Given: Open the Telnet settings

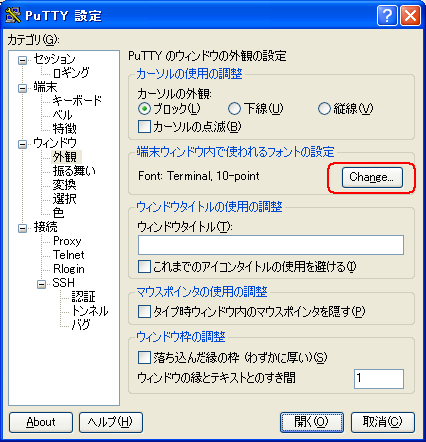Looking at the screenshot, I should click(69, 255).
